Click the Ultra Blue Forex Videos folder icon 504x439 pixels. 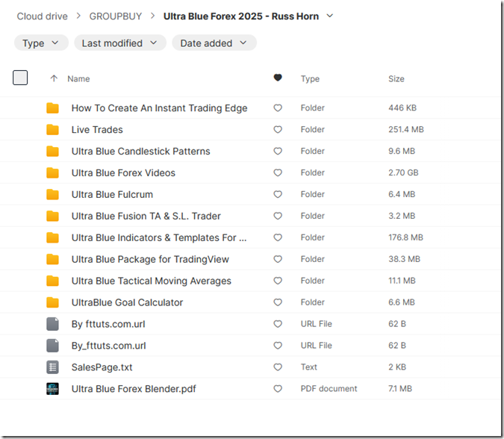[52, 172]
